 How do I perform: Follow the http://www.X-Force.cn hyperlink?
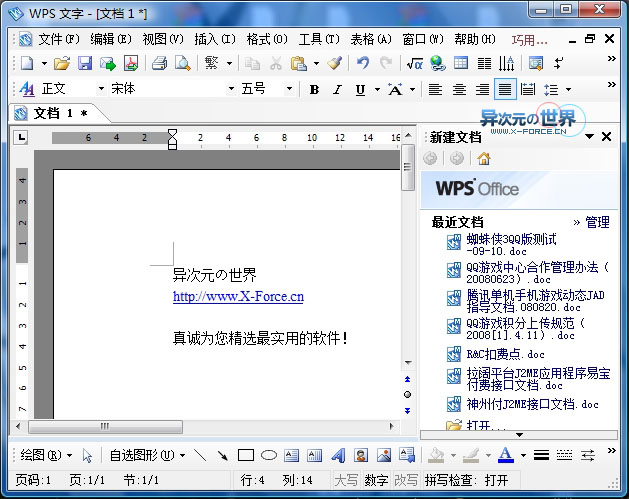pos(238,297)
